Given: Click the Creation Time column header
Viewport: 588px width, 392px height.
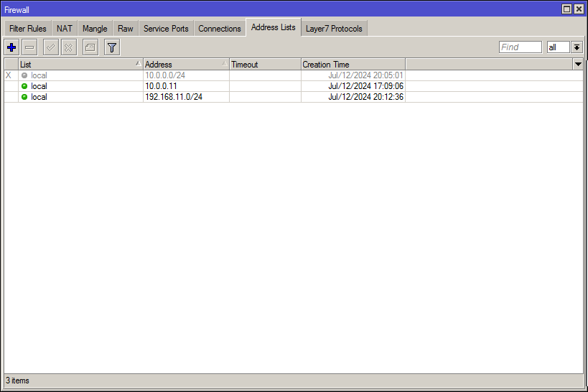Looking at the screenshot, I should pyautogui.click(x=352, y=65).
